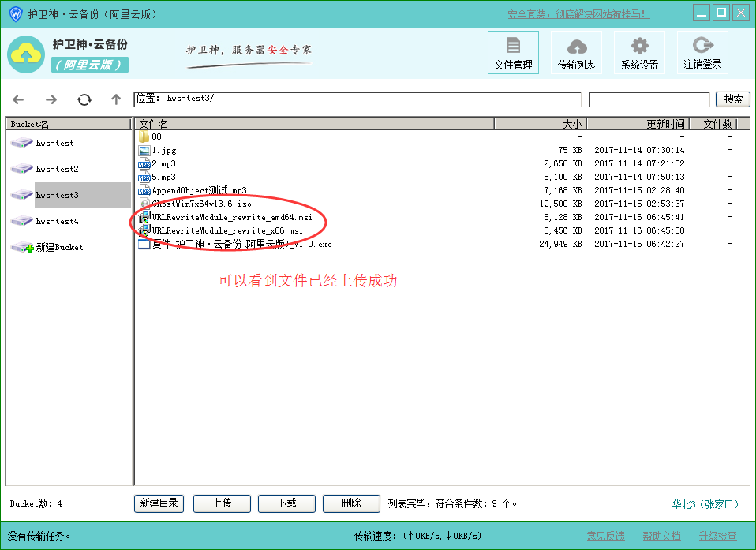Select the hws-test2 bucket
This screenshot has width=756, height=550.
point(57,169)
